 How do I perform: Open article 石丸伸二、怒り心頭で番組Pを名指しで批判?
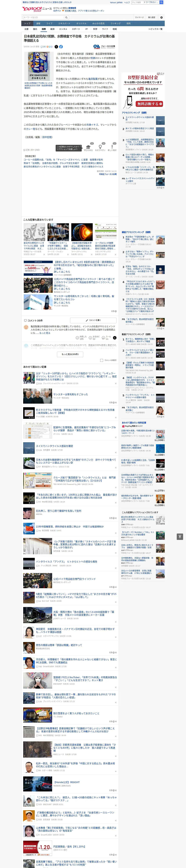[58, 511]
